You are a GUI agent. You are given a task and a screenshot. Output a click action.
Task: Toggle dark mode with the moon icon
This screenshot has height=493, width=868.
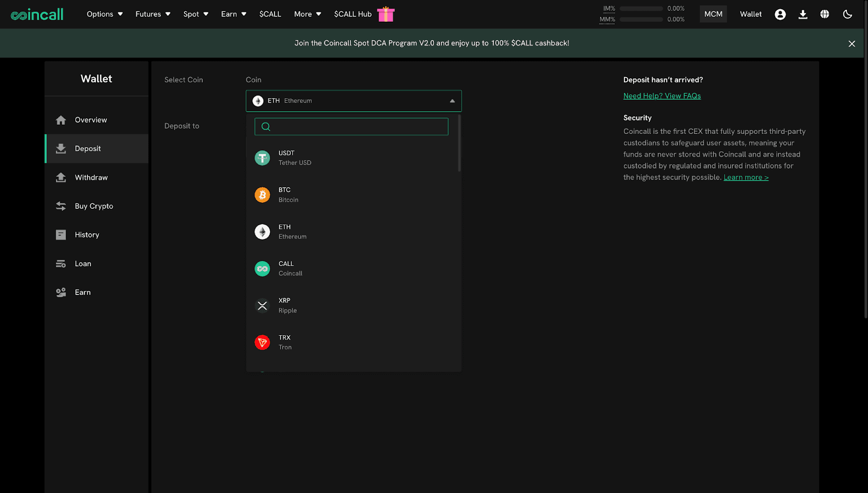tap(847, 14)
